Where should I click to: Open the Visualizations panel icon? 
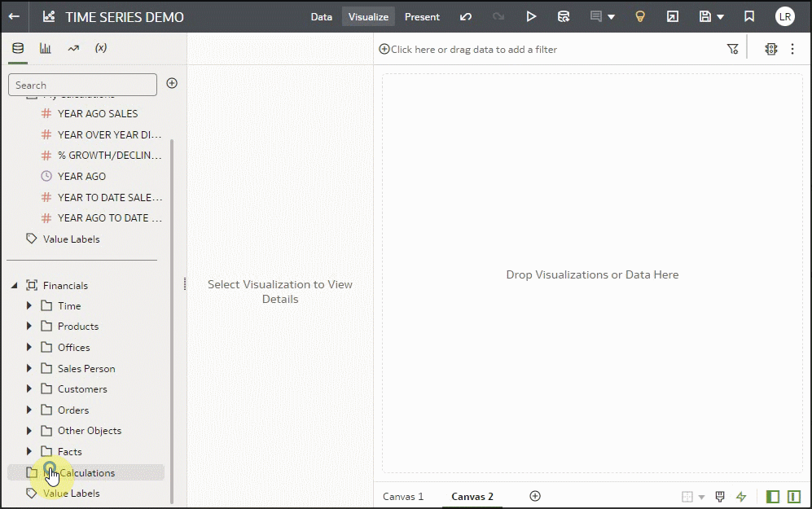click(x=45, y=48)
